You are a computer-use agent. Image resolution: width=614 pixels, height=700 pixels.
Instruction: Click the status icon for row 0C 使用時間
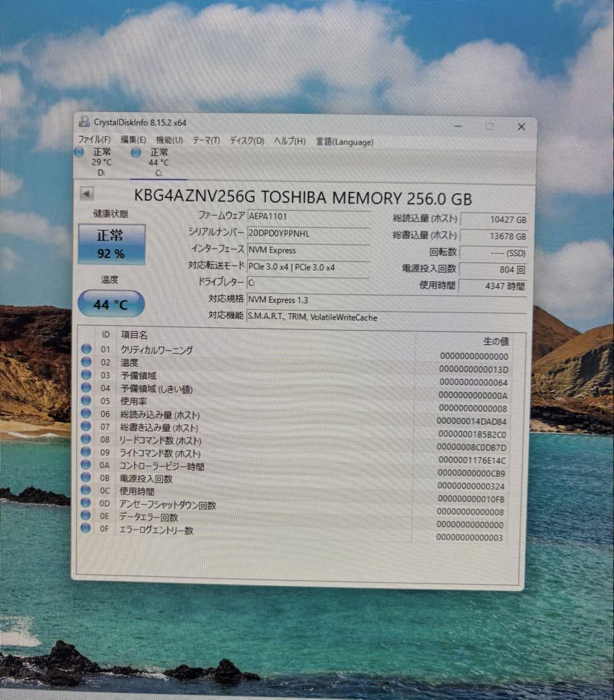86,490
